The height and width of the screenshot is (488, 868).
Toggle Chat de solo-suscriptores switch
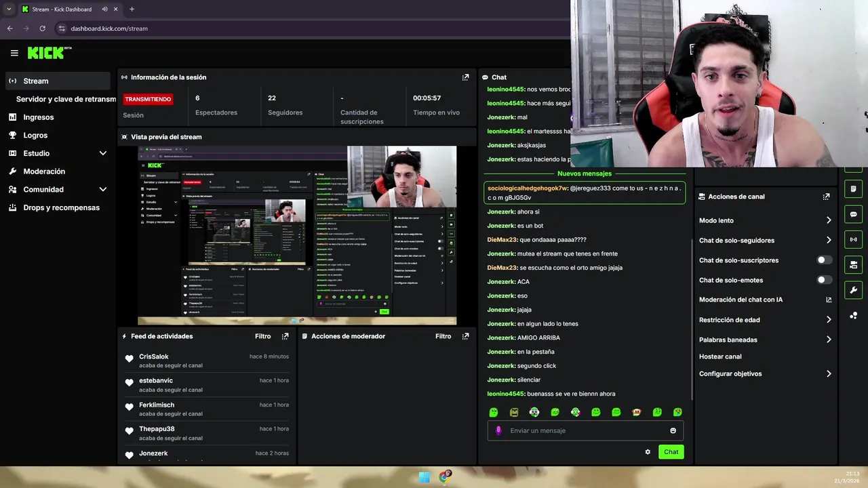(x=825, y=260)
